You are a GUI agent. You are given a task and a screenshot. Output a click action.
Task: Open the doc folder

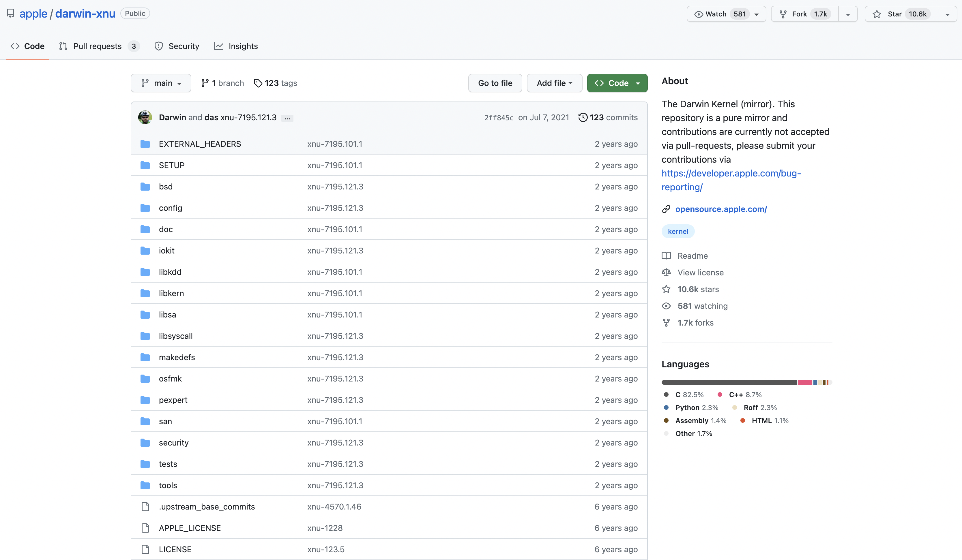click(166, 229)
